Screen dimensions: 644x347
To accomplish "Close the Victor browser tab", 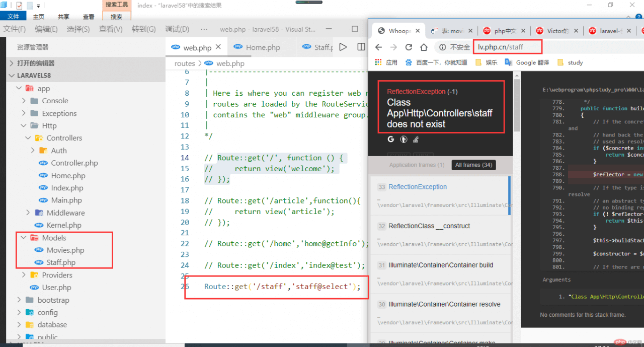I will 576,31.
